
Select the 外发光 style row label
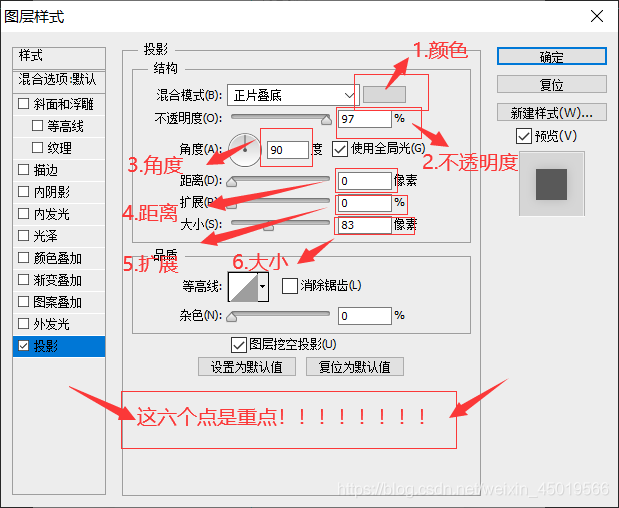coord(52,324)
